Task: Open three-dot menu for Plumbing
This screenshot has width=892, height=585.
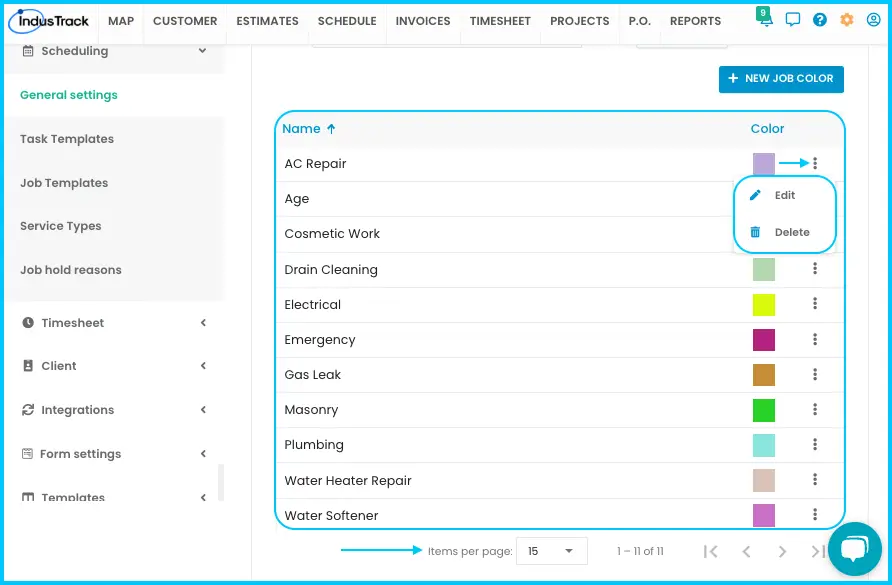Action: tap(815, 444)
